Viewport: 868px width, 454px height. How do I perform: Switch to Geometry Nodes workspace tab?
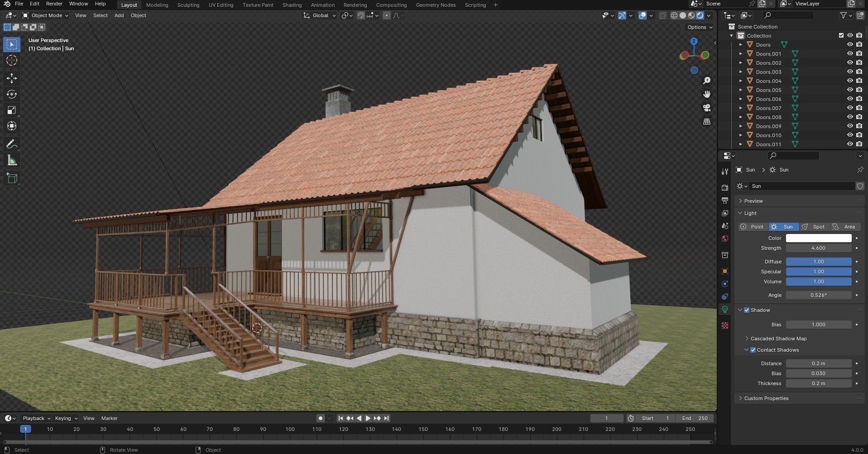tap(436, 5)
